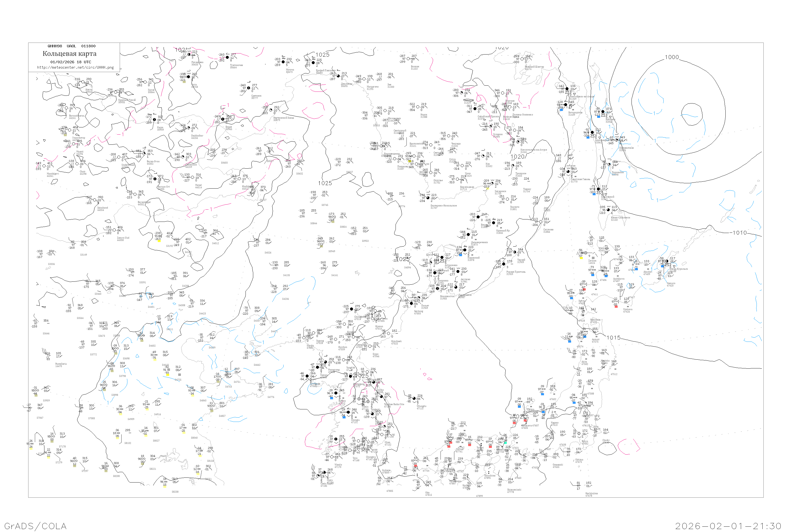
Task: Click the Кольцевая карта map title
Action: coord(69,54)
